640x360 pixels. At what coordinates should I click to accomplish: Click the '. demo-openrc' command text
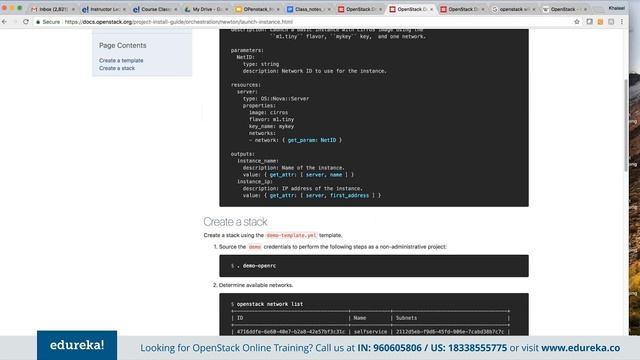(x=256, y=266)
